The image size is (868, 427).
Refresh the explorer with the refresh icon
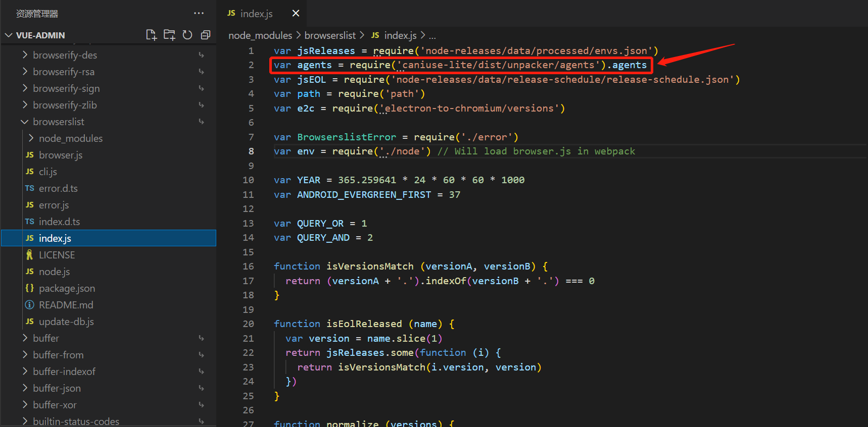click(187, 35)
